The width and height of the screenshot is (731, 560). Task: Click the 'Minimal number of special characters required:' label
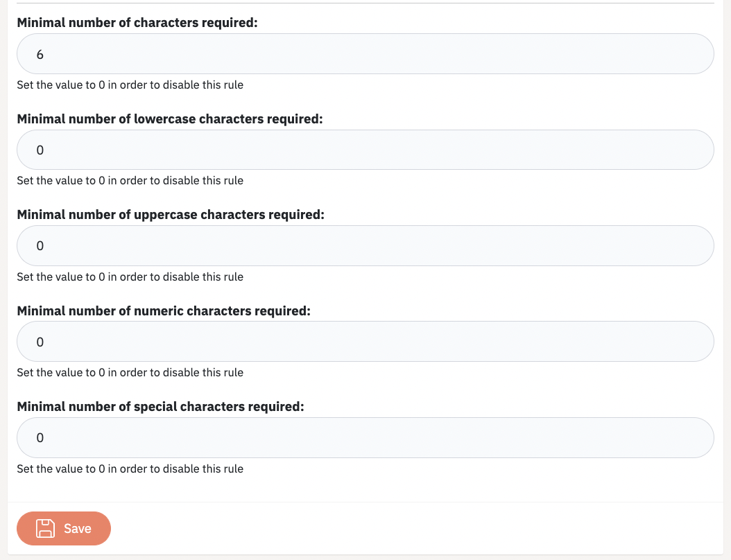160,406
